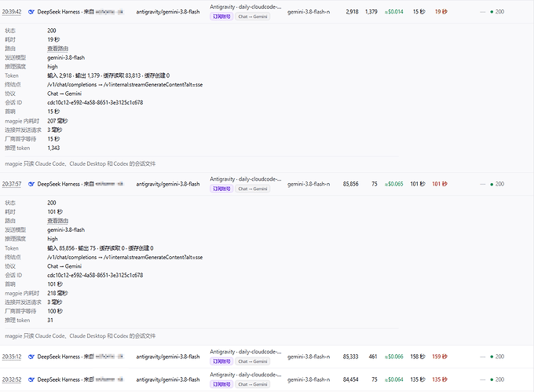Click the ≈$0.014 cost value
Screen dimensions: 534x392
click(393, 12)
